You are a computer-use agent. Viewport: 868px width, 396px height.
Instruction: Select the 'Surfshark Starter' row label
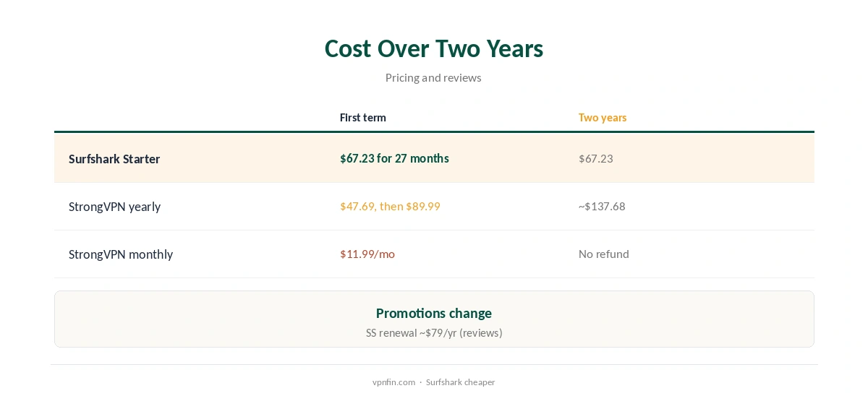(114, 159)
